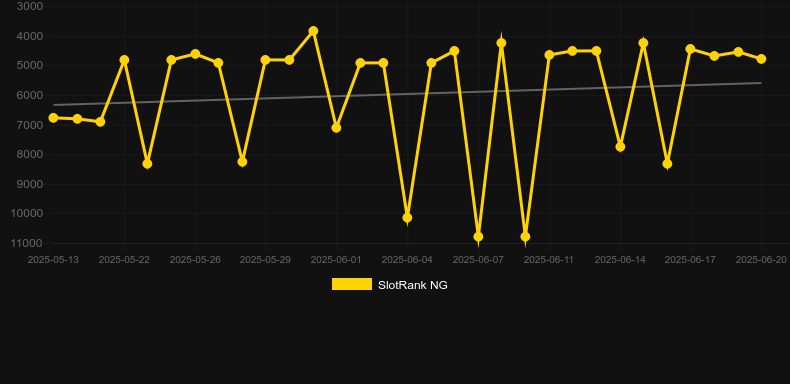790x384 pixels.
Task: Click the yellow SlotRank NG legend swatch
Action: (x=352, y=284)
